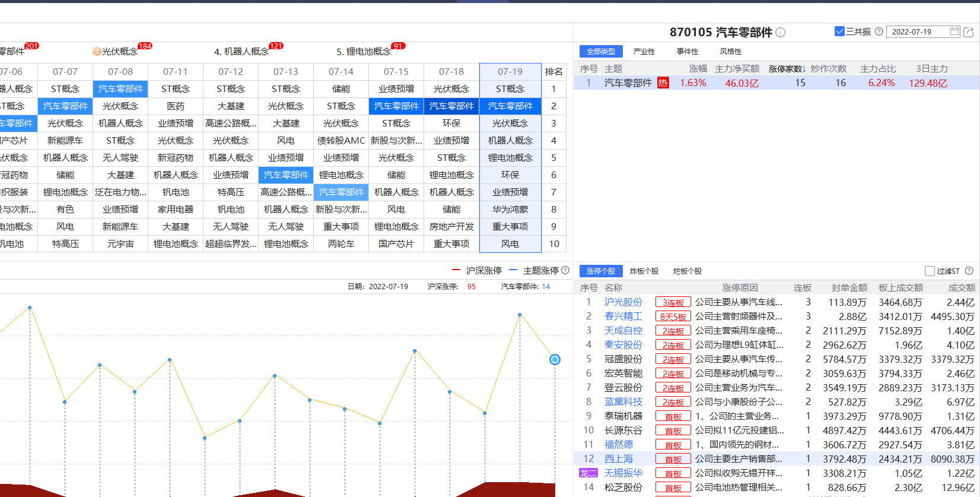The image size is (980, 497).
Task: Click 债转股AMC cell in the 07-14 column
Action: coord(341,141)
